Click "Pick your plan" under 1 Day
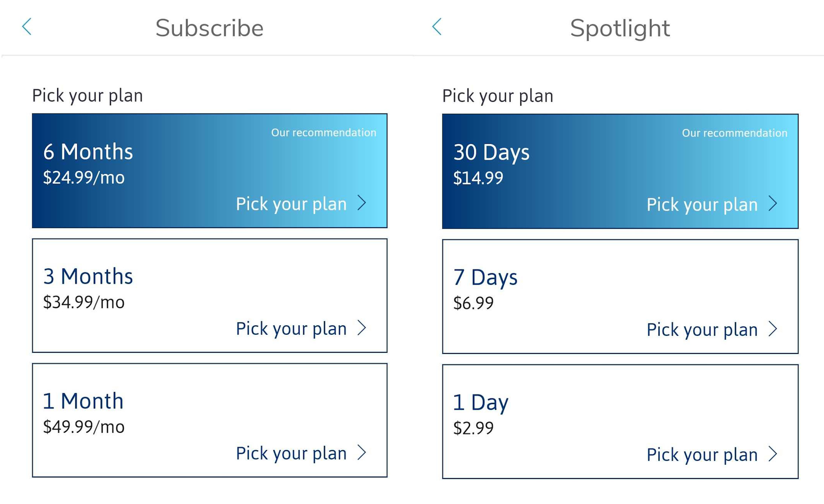Viewport: 824px width, 504px height. click(702, 455)
